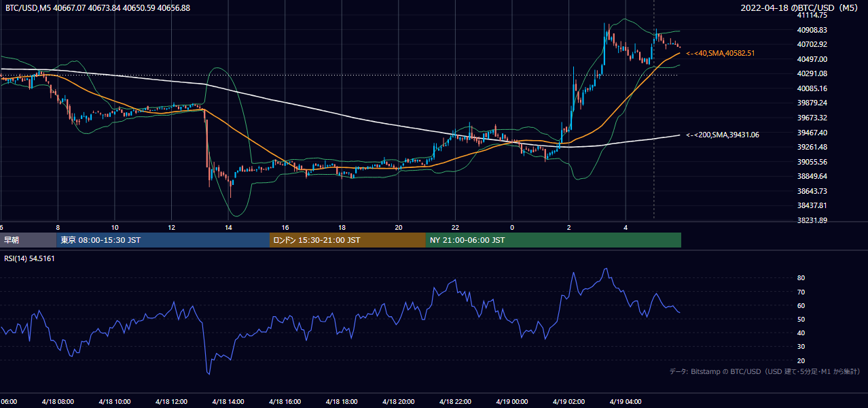Click the 4/18 08:00 time axis label
The width and height of the screenshot is (868, 408).
point(59,402)
